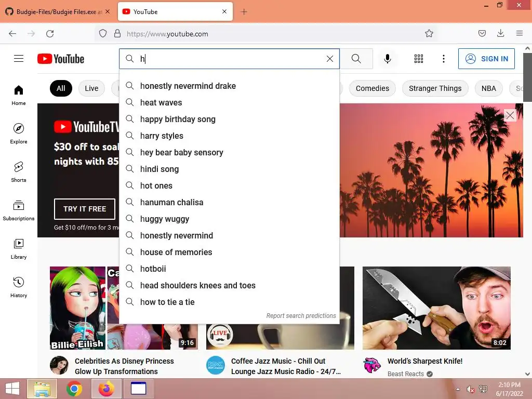Open Shorts in the sidebar
The width and height of the screenshot is (532, 399).
coord(19,172)
